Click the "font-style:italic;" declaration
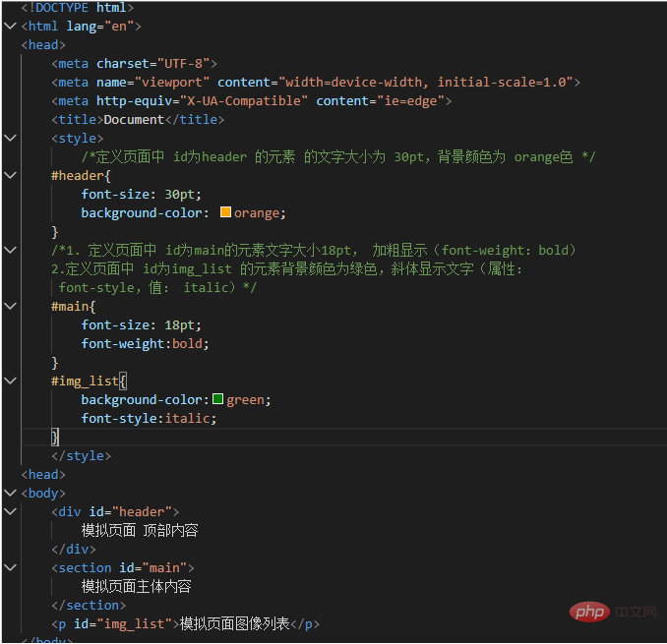Image resolution: width=667 pixels, height=644 pixels. (149, 418)
